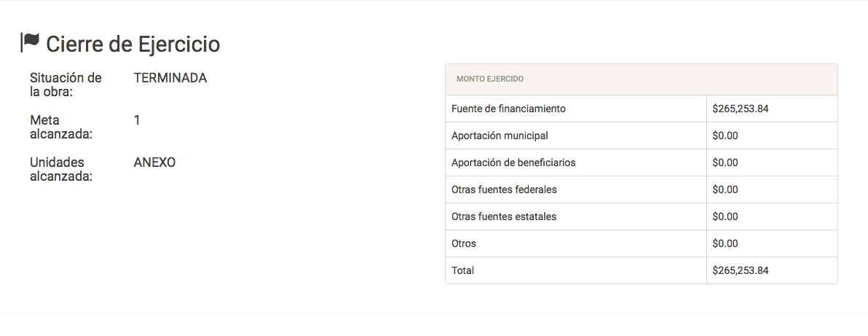Click the Aportación municipal $0.00 value
Viewport: 868px width, 336px height.
(x=725, y=136)
